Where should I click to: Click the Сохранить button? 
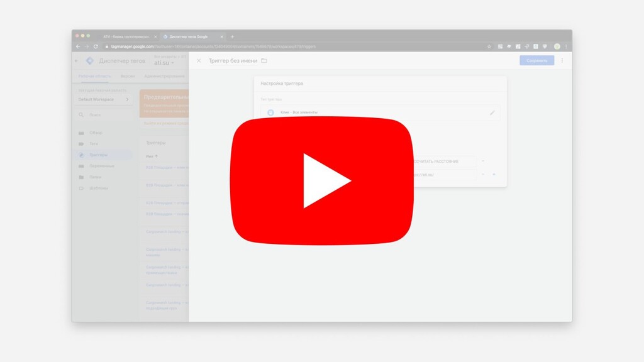tap(537, 60)
